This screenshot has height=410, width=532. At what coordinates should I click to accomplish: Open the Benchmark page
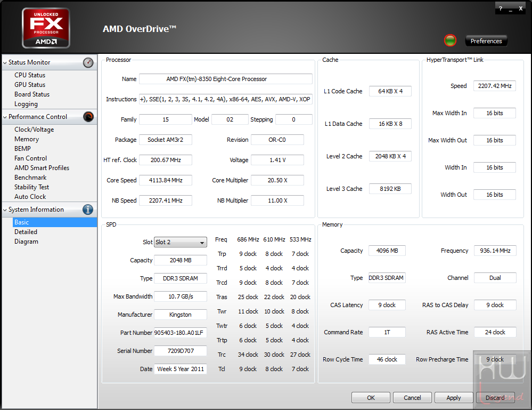(30, 178)
